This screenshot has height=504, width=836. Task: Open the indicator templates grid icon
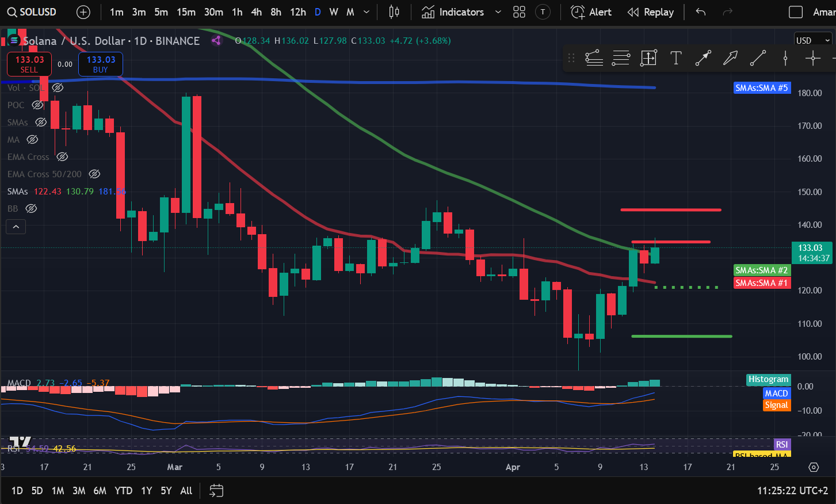point(519,12)
